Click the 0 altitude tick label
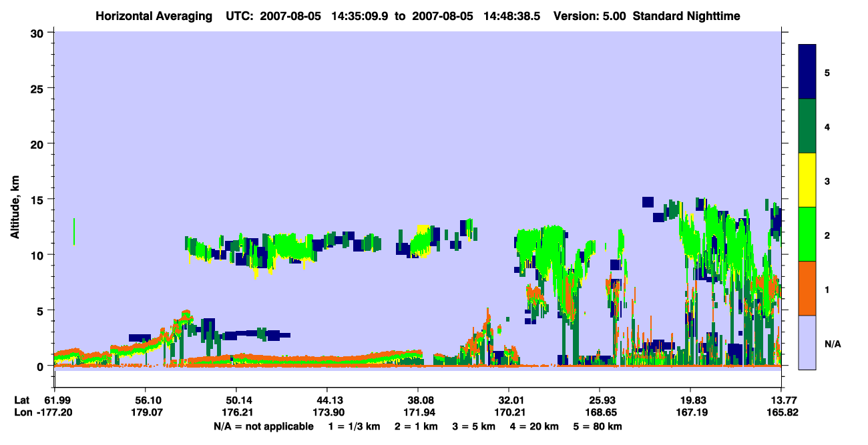Screen dimensions: 868x445 [41, 366]
